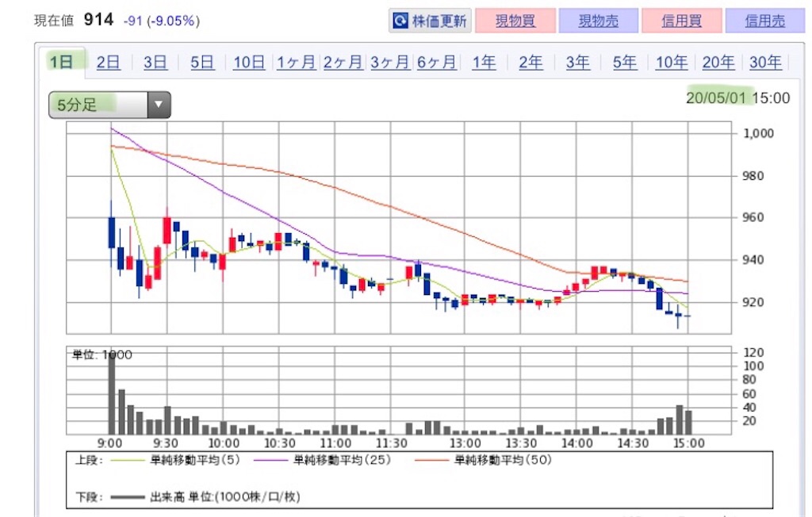Click the 下段 legend label
Image resolution: width=812 pixels, height=517 pixels.
(x=89, y=497)
